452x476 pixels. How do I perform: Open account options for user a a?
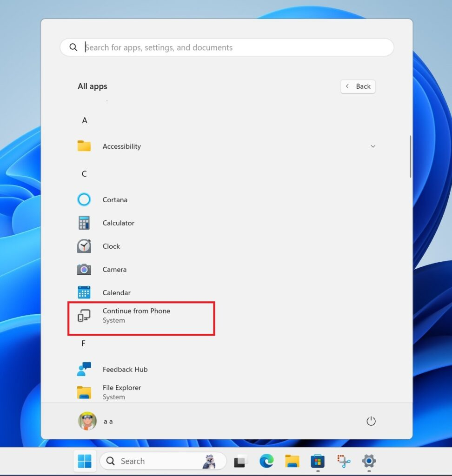pyautogui.click(x=99, y=421)
